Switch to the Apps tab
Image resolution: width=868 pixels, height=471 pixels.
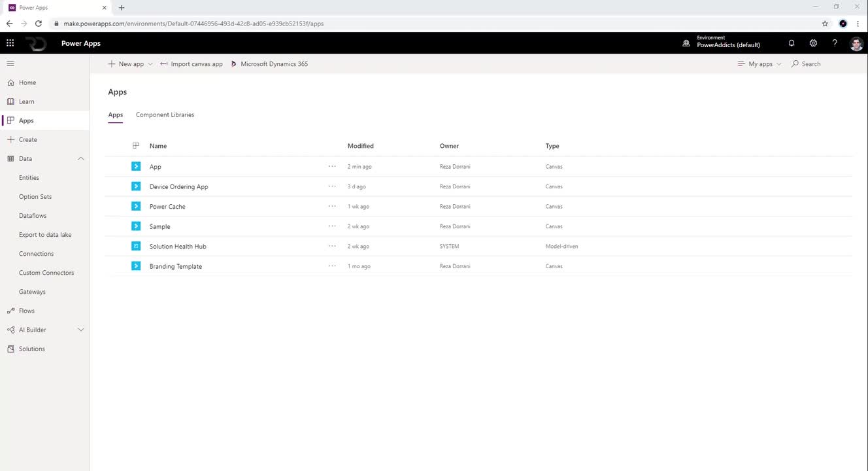[x=116, y=115]
